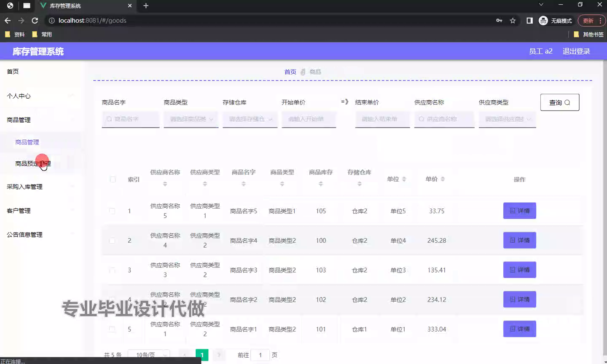Sort by 供应商类型 column arrows
Image resolution: width=607 pixels, height=364 pixels.
pyautogui.click(x=205, y=184)
